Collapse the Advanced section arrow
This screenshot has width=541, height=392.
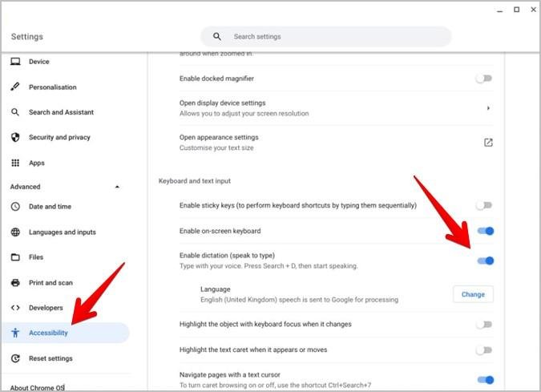pos(118,187)
